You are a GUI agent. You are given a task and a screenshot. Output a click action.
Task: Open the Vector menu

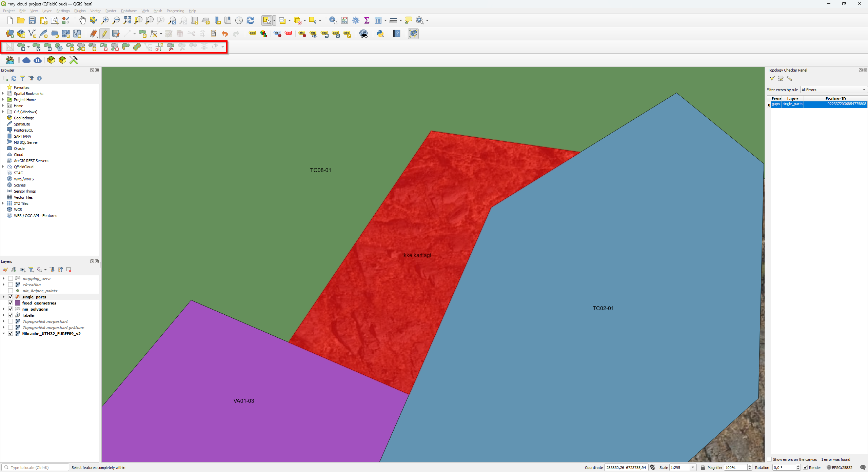pyautogui.click(x=95, y=11)
